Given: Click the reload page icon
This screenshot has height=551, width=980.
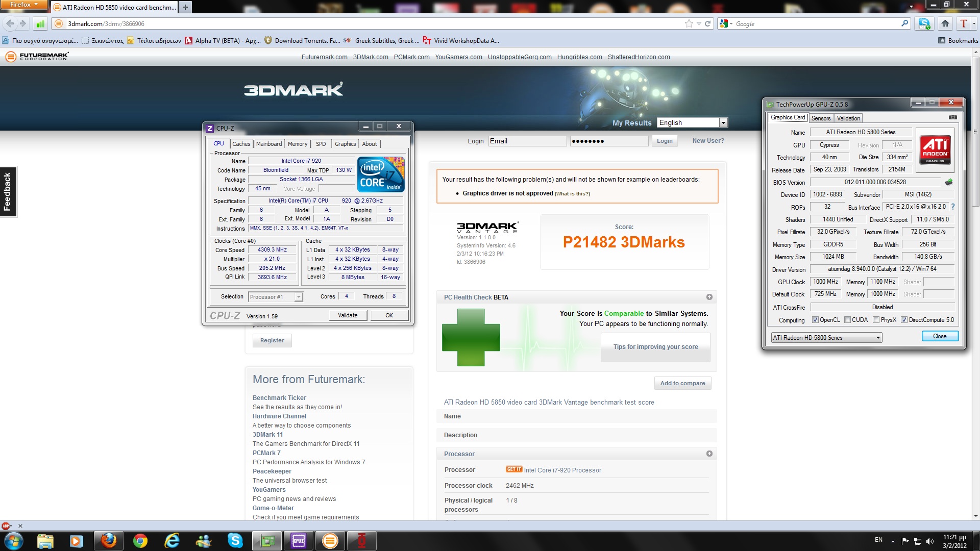Looking at the screenshot, I should pyautogui.click(x=708, y=23).
